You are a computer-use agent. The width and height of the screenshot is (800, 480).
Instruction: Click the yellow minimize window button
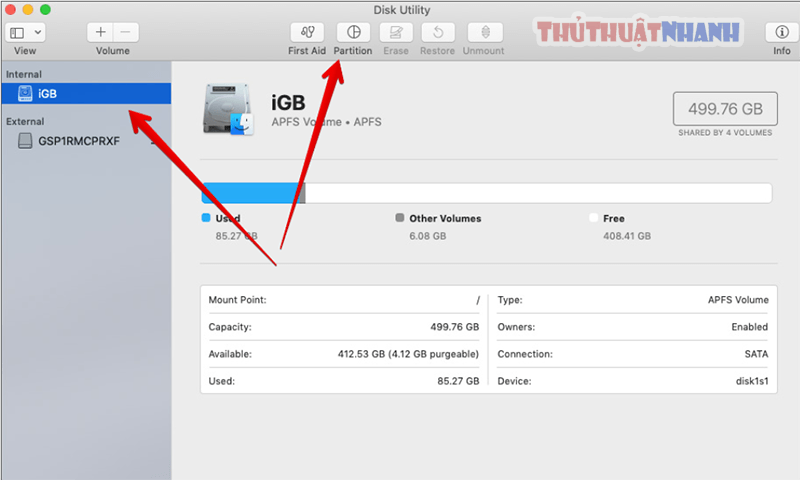(28, 9)
